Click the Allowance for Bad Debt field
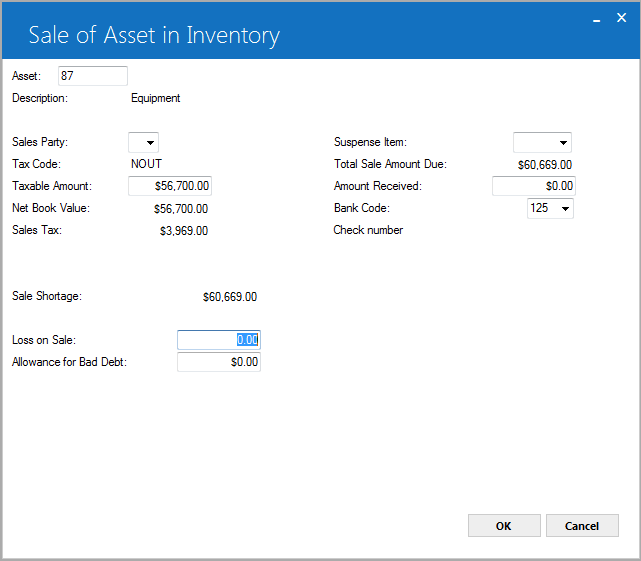Image resolution: width=641 pixels, height=561 pixels. tap(219, 362)
